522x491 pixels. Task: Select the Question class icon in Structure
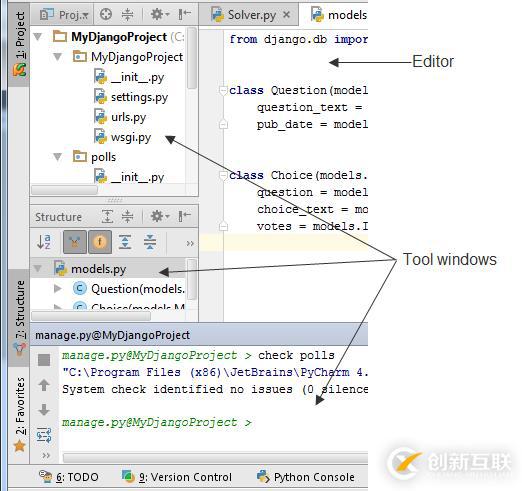click(x=80, y=289)
